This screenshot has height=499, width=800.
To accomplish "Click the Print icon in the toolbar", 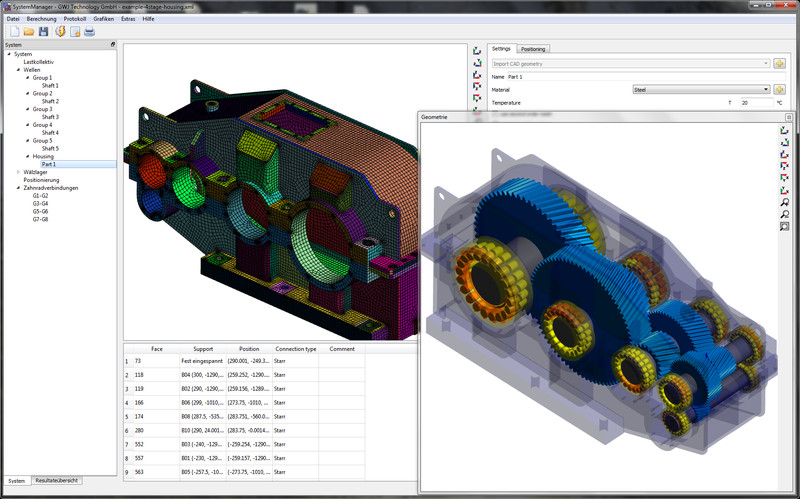I will coord(89,32).
